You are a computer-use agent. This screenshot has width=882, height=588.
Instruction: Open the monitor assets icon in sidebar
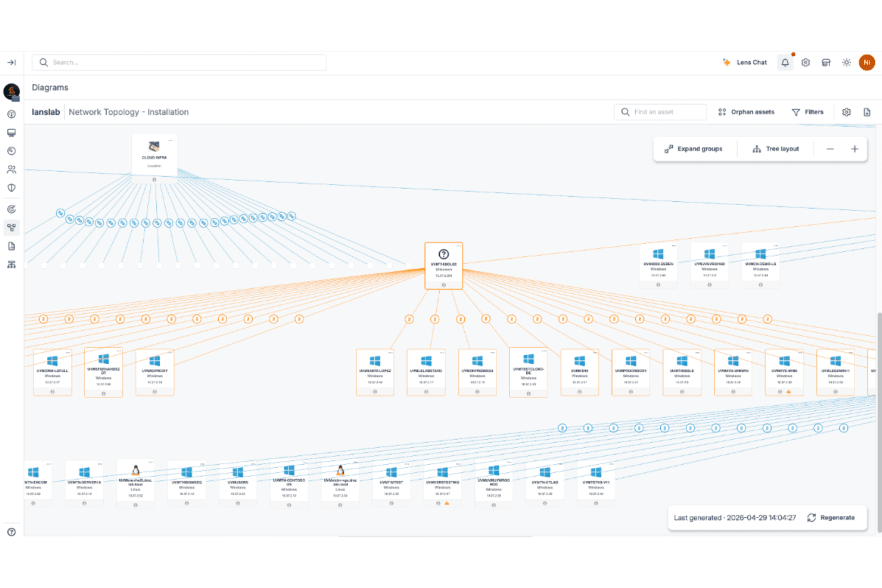point(11,133)
